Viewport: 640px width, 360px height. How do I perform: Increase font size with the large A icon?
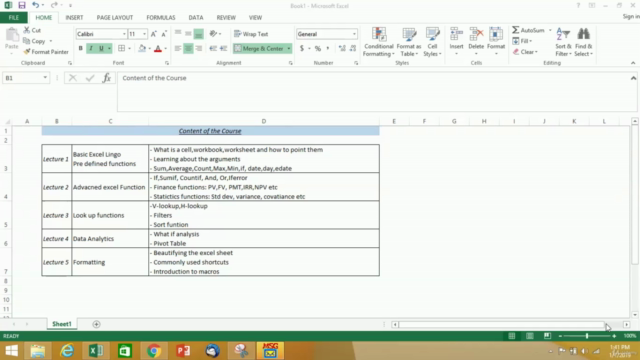pyautogui.click(x=153, y=34)
